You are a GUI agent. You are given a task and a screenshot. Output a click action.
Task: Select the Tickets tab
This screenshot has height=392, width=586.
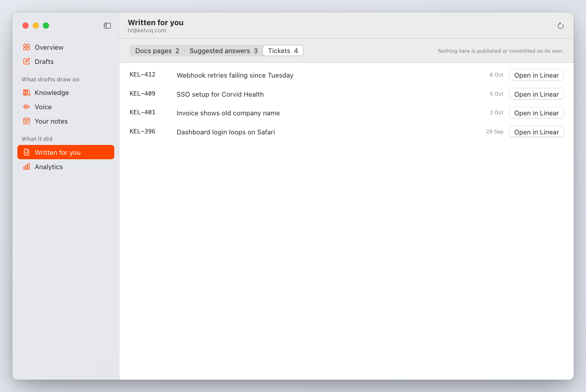pos(283,51)
